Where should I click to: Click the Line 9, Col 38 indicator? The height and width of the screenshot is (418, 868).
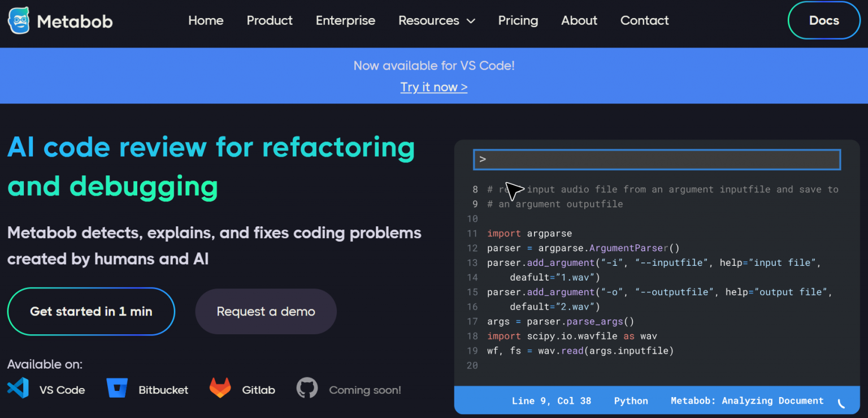[x=551, y=400]
